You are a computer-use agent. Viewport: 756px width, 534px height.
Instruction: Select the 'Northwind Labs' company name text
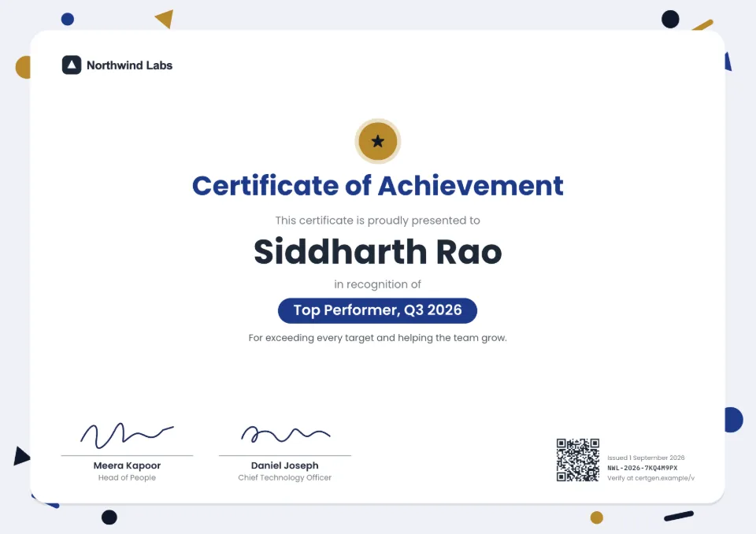pos(129,65)
